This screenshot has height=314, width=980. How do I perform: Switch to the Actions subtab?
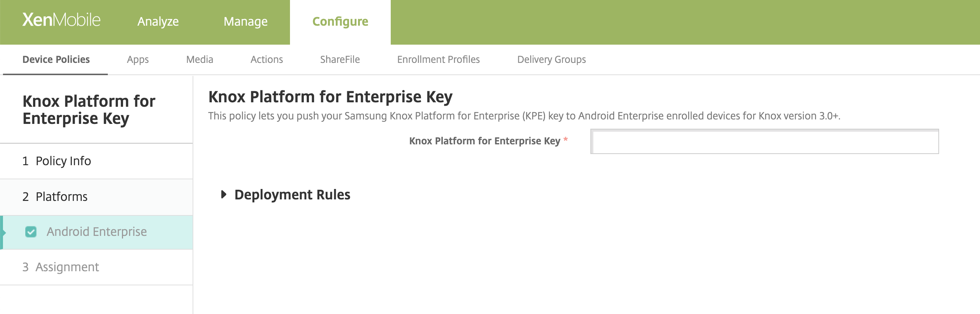[266, 60]
